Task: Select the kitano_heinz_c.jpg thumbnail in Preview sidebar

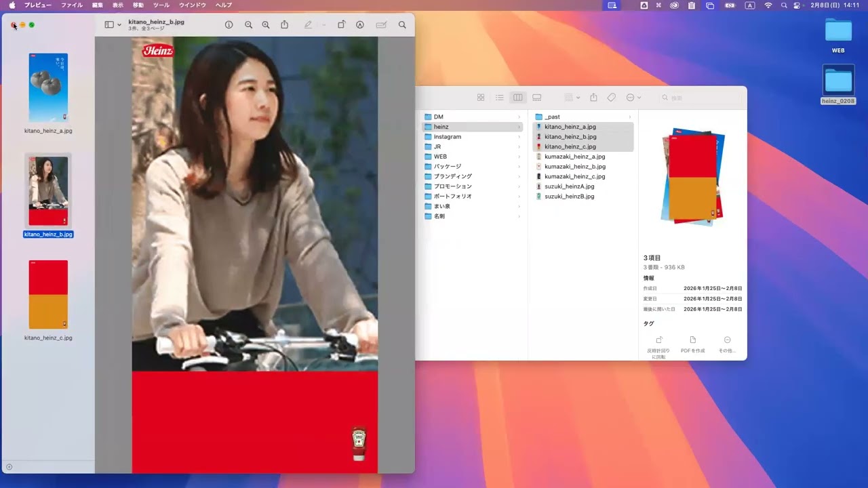Action: (48, 295)
